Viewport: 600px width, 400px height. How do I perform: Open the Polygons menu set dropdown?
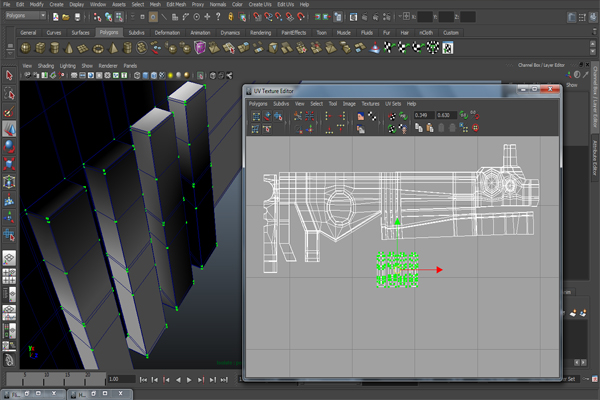26,16
